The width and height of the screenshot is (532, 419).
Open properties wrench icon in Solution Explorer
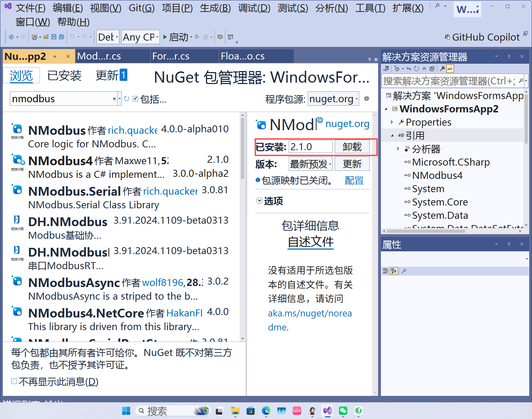pyautogui.click(x=442, y=69)
